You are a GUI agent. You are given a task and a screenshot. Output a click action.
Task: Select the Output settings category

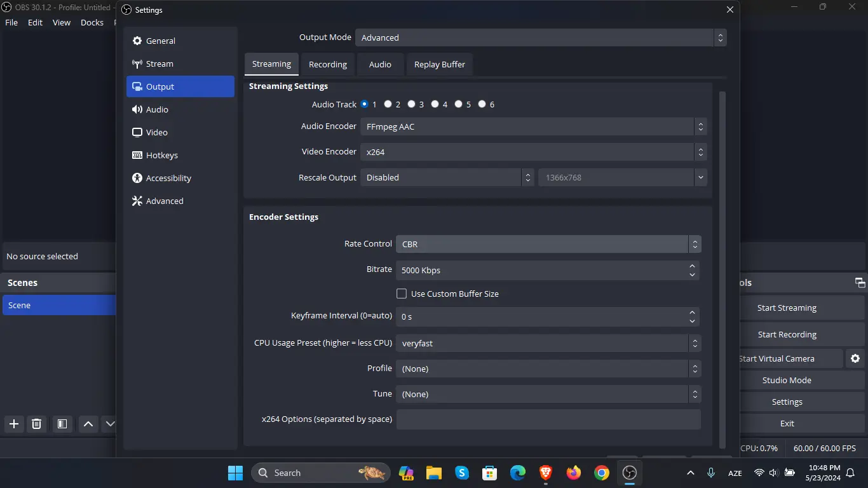180,86
